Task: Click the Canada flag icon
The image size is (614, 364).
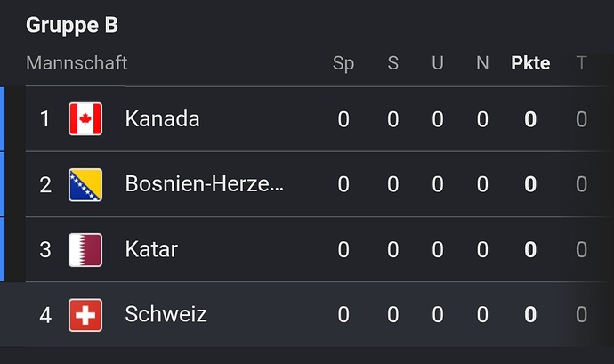Action: point(85,119)
